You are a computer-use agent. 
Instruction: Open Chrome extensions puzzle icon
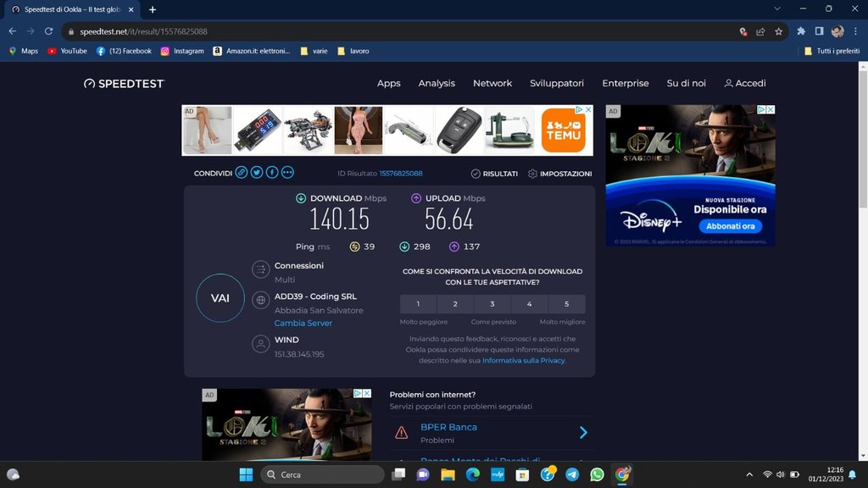pos(800,31)
